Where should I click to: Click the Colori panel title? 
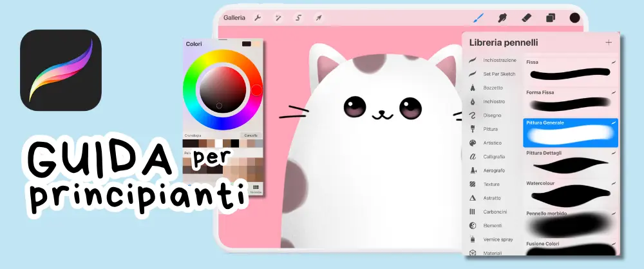pyautogui.click(x=194, y=44)
